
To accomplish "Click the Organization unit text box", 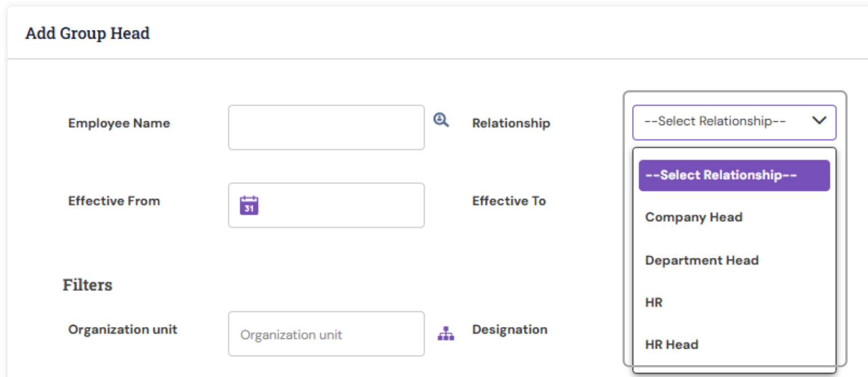I will (x=326, y=334).
